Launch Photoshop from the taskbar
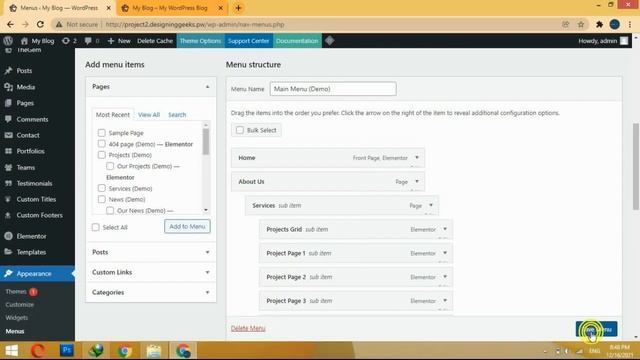640x360 pixels. tap(67, 350)
